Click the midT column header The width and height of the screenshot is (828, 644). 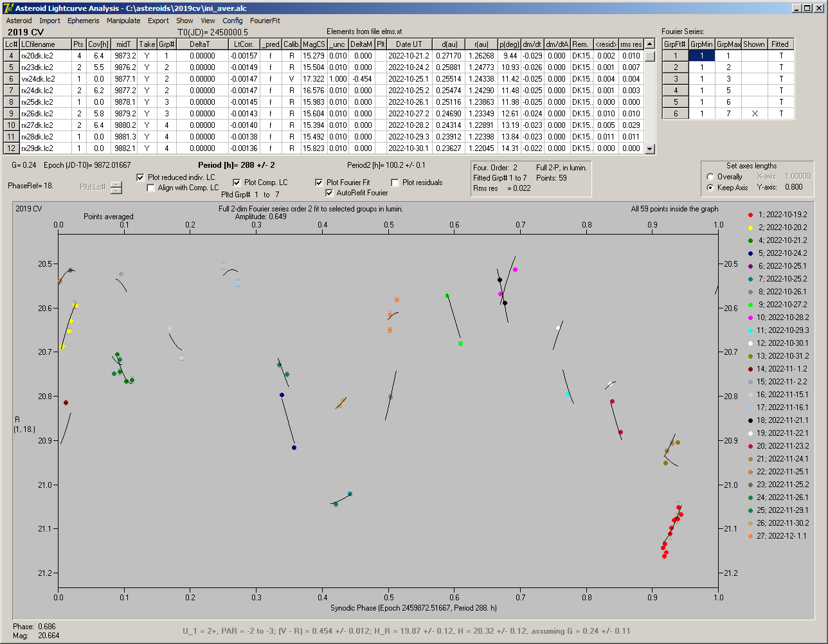pos(124,44)
